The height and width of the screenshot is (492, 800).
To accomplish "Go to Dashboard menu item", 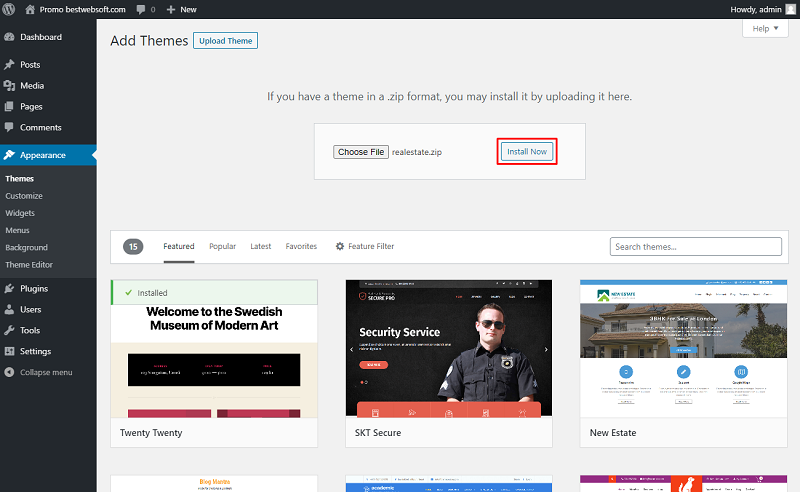I will coord(48,37).
